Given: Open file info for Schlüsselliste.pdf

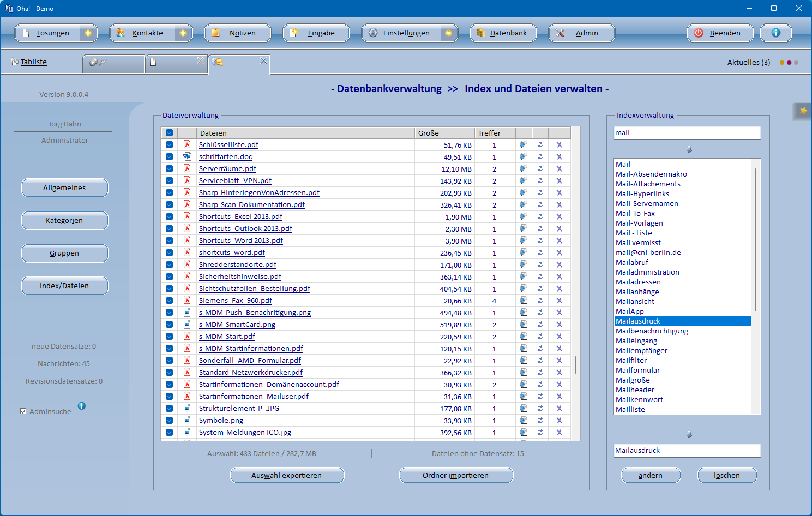Looking at the screenshot, I should (x=524, y=145).
